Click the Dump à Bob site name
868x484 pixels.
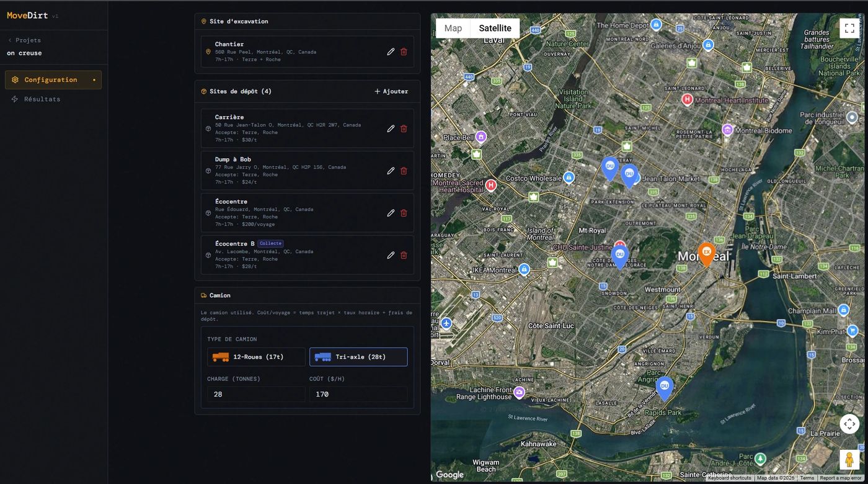pos(233,159)
